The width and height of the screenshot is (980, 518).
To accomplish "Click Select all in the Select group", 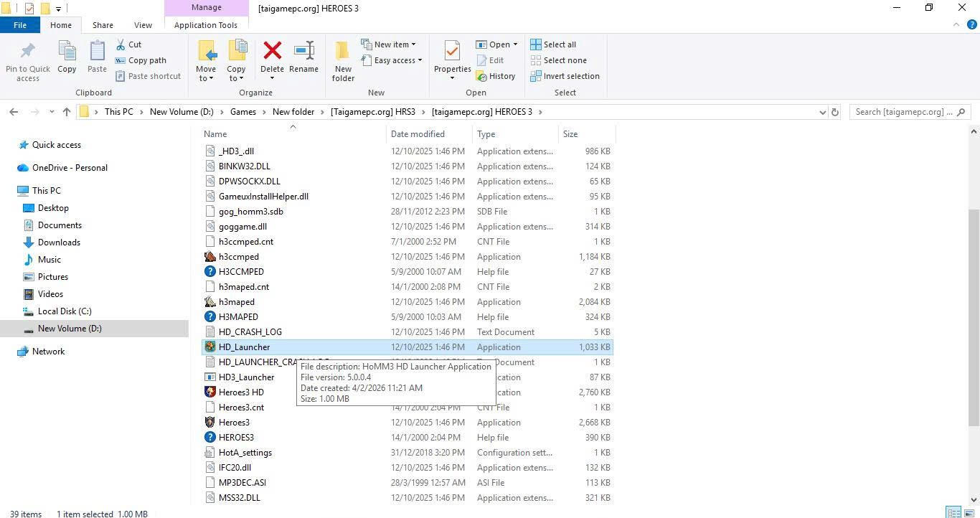I will [553, 44].
